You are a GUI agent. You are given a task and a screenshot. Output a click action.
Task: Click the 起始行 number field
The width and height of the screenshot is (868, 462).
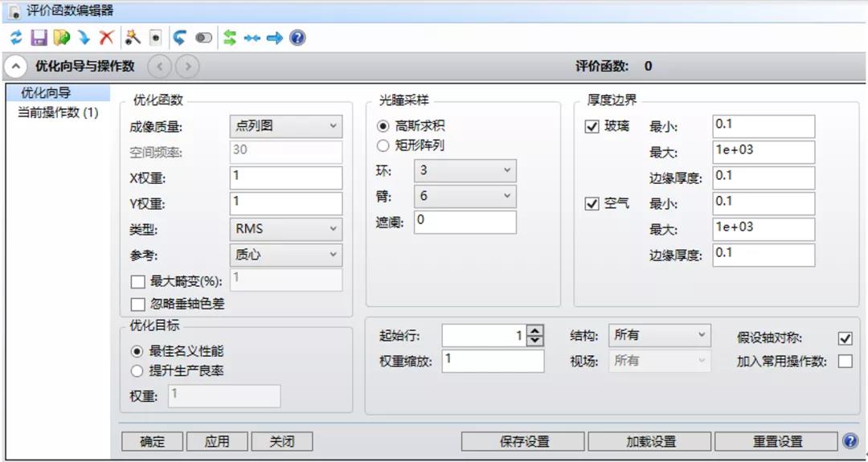click(x=485, y=335)
